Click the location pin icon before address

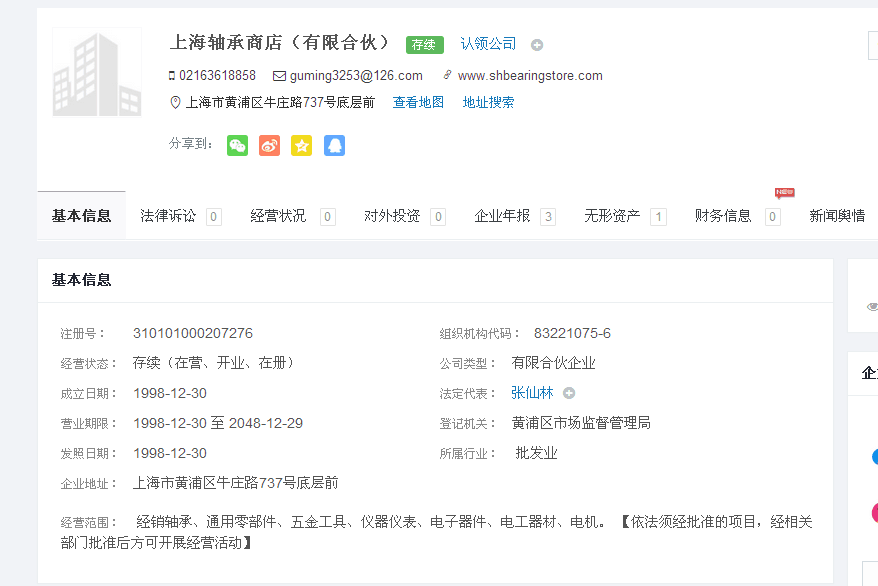coord(176,103)
